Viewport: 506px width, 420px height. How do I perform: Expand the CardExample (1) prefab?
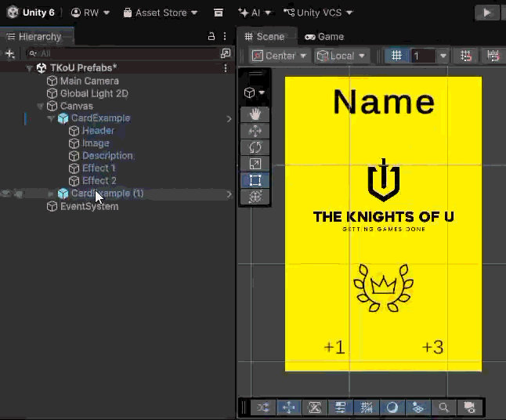point(51,194)
